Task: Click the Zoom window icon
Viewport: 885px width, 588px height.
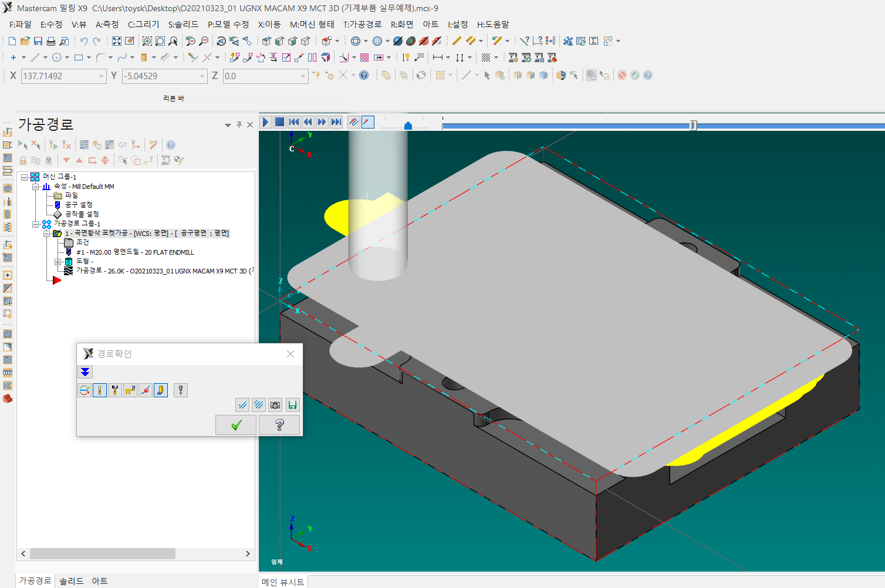Action: click(x=147, y=41)
